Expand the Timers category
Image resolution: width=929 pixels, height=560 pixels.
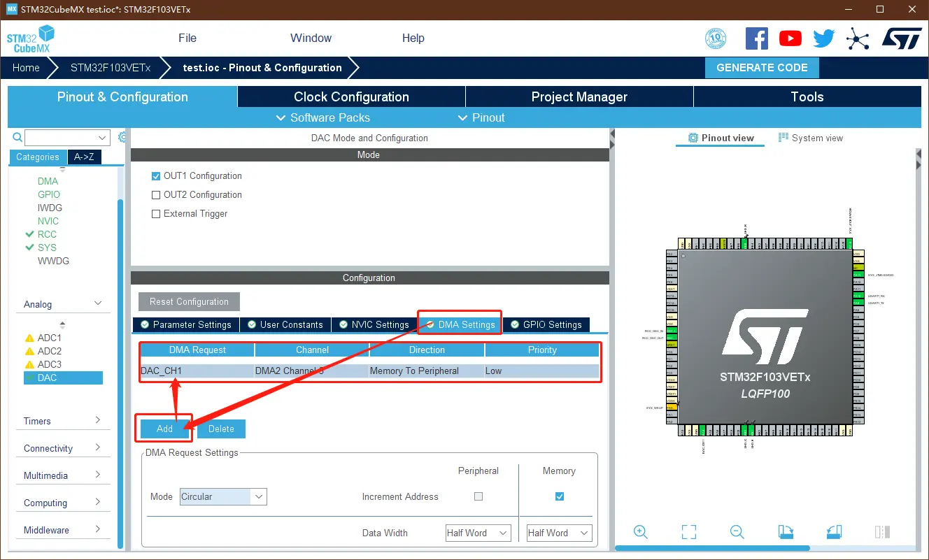pyautogui.click(x=98, y=420)
